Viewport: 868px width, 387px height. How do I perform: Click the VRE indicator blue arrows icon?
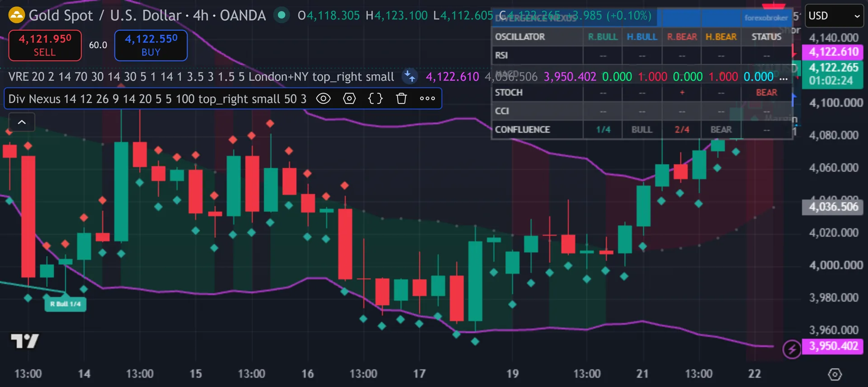click(410, 76)
